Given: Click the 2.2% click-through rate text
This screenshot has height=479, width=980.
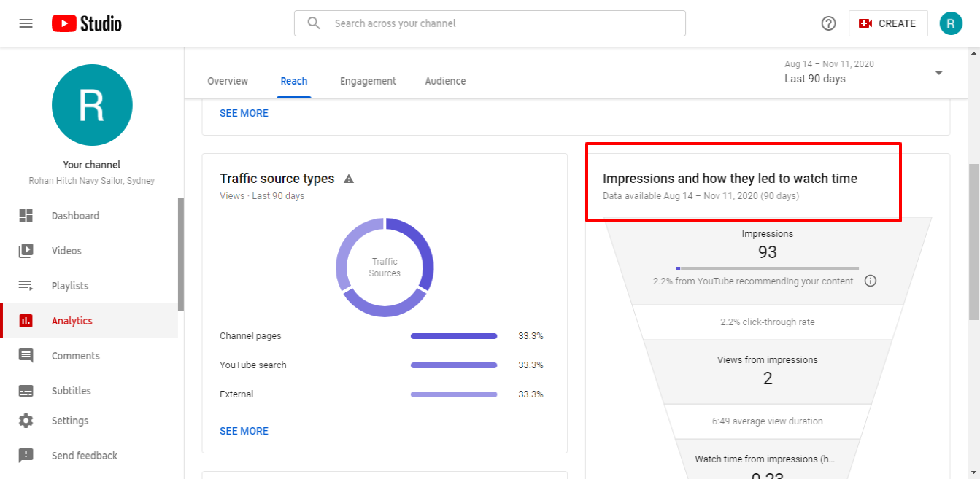Looking at the screenshot, I should tap(768, 322).
